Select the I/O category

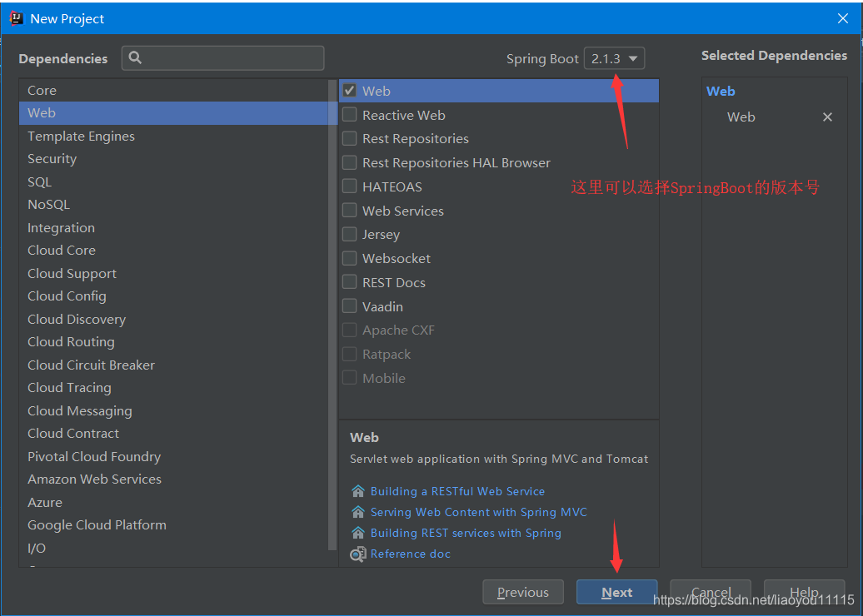(173, 549)
